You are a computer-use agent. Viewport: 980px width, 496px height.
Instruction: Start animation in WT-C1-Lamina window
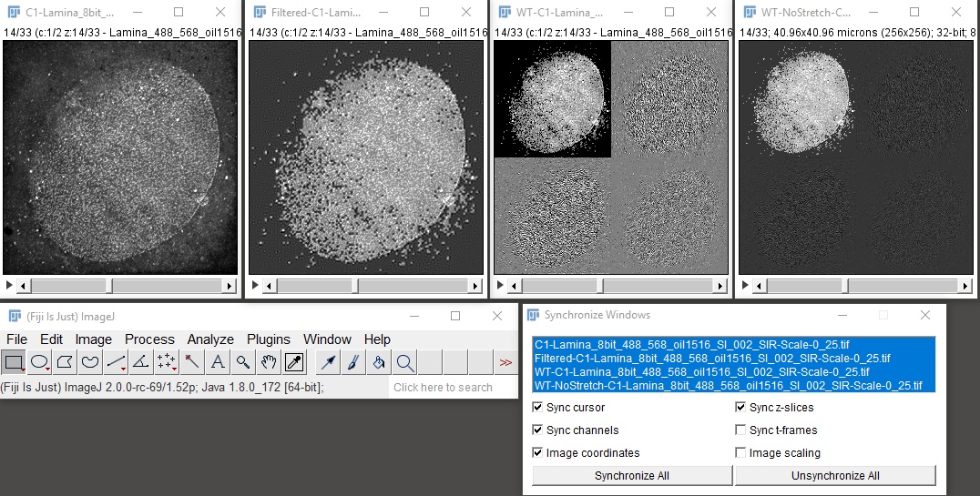(x=499, y=286)
